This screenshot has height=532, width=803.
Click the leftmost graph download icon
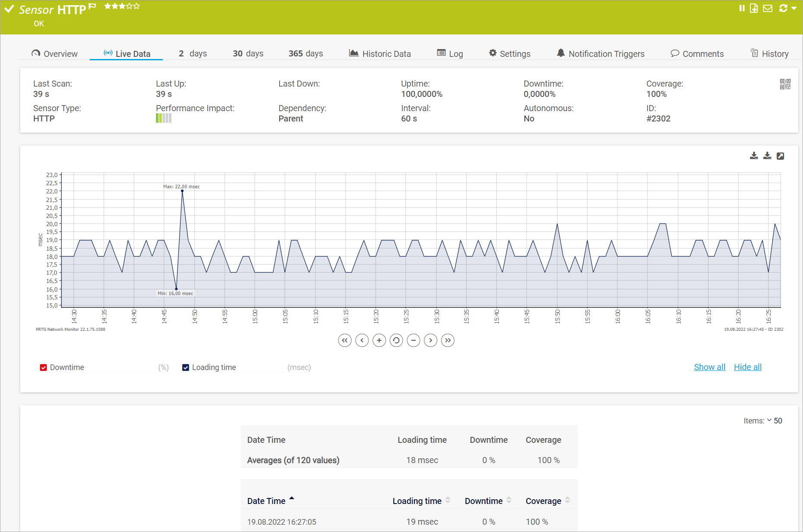pyautogui.click(x=754, y=156)
